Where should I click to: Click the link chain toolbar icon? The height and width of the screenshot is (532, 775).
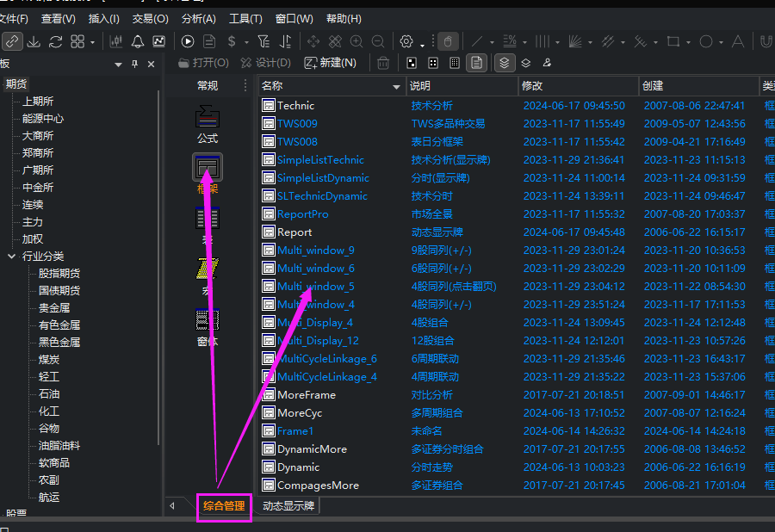pos(12,41)
